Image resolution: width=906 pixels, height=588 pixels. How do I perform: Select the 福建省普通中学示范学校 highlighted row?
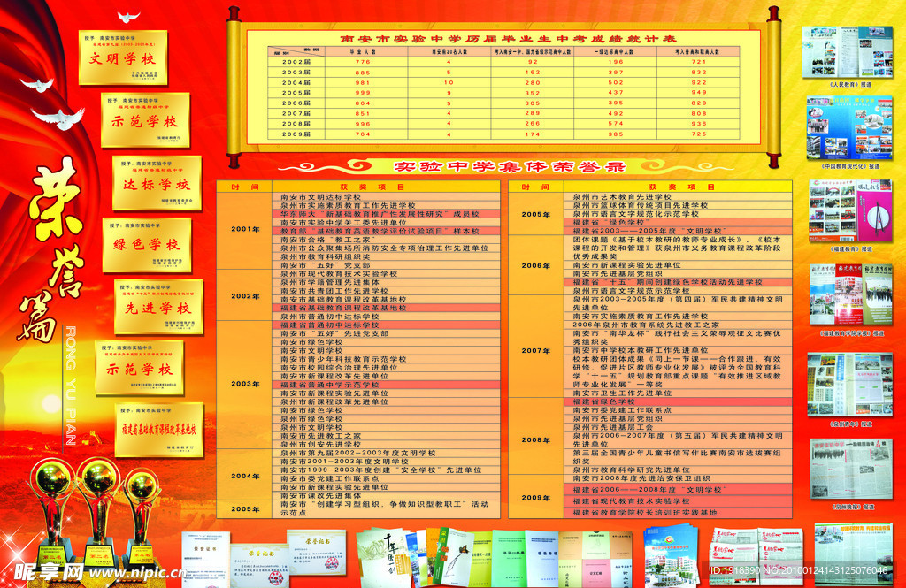[x=386, y=385]
